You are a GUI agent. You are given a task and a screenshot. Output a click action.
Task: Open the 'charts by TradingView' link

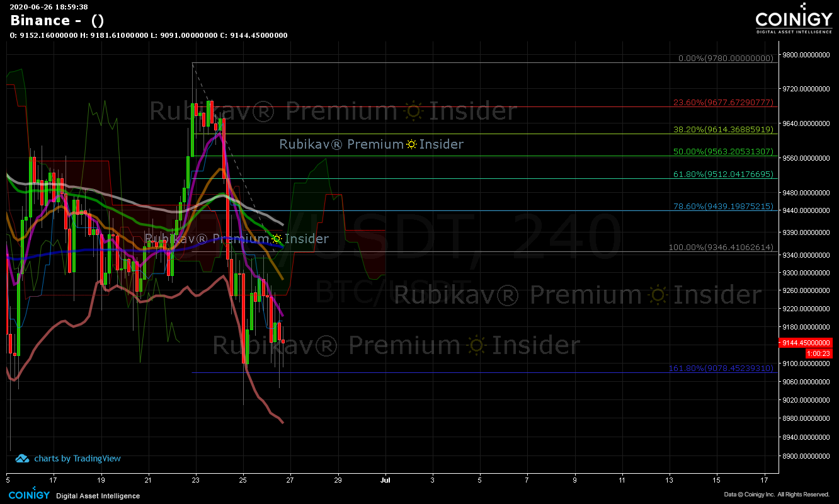[77, 459]
